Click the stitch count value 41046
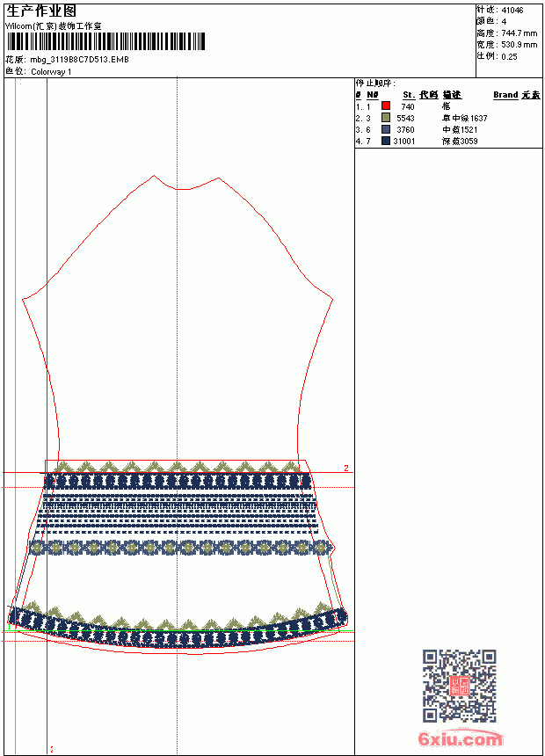The width and height of the screenshot is (545, 756). [512, 10]
